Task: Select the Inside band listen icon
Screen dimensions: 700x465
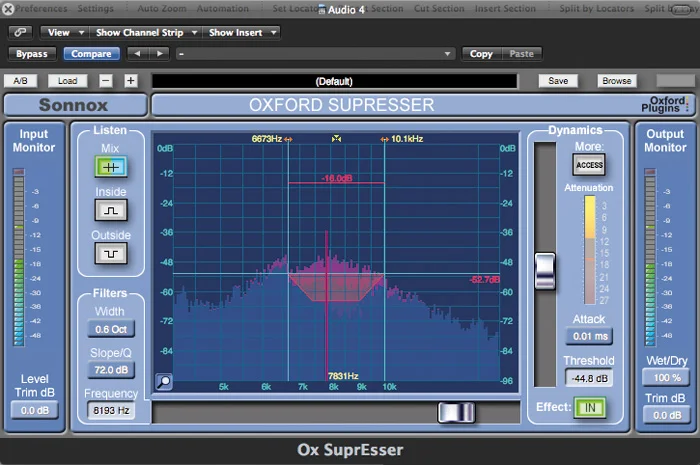Action: (x=111, y=210)
